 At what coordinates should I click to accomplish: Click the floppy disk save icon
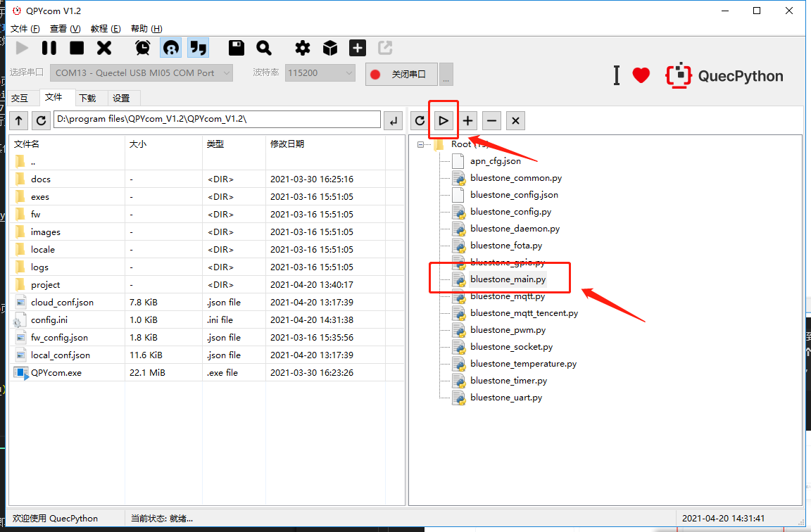coord(237,48)
